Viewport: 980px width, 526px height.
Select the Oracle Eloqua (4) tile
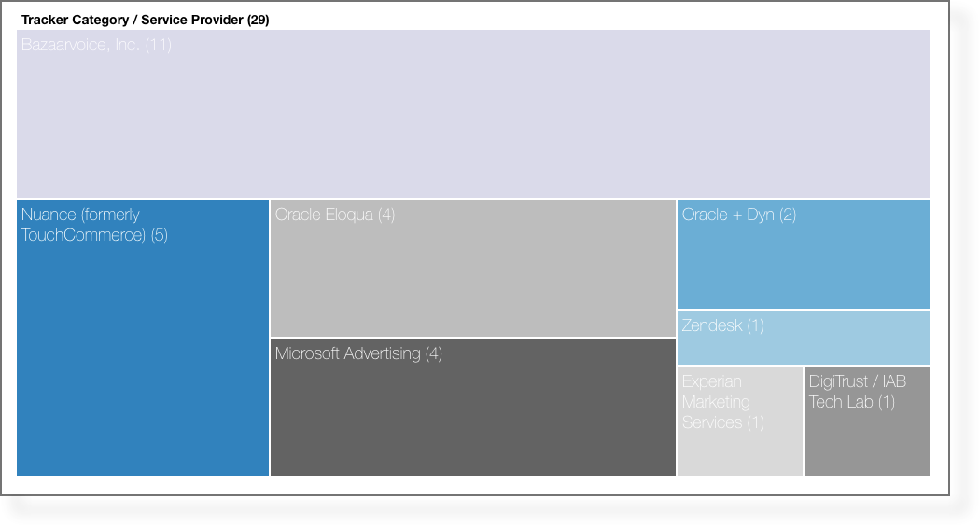click(473, 268)
